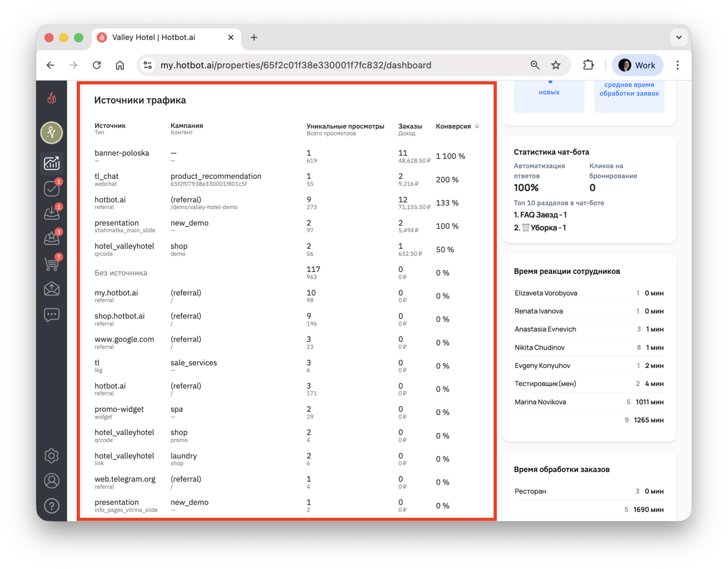Open the chat bubble icon in sidebar

pyautogui.click(x=52, y=315)
